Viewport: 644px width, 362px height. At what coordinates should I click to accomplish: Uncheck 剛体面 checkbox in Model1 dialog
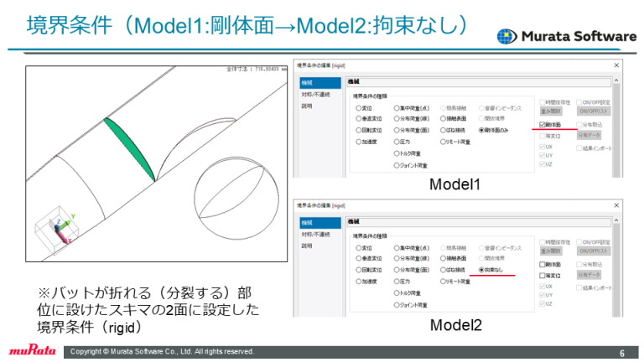point(543,125)
